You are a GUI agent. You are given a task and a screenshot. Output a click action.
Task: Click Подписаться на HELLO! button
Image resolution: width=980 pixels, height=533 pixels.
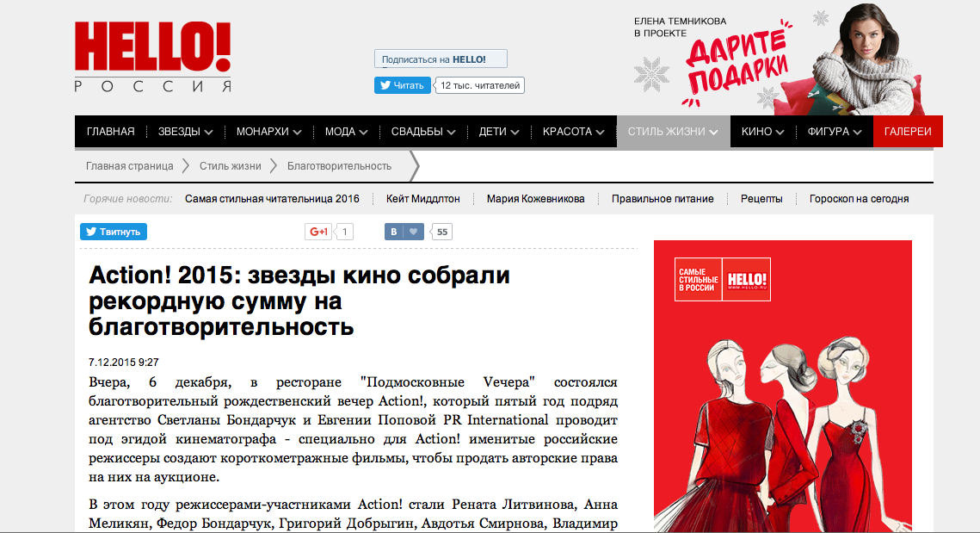coord(441,59)
